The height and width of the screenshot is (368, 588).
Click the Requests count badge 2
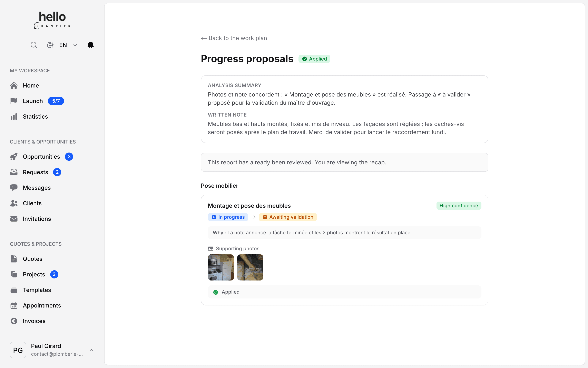click(57, 172)
